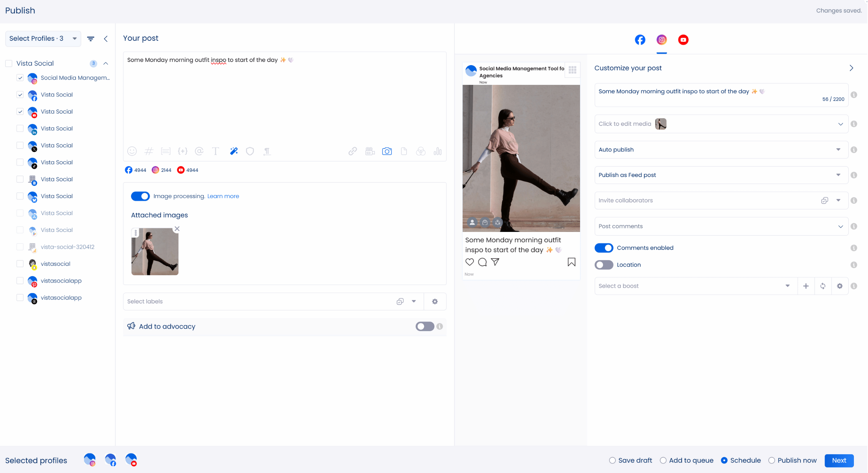Screen dimensions: 868x473
Task: Open the emoji picker icon
Action: pos(132,151)
